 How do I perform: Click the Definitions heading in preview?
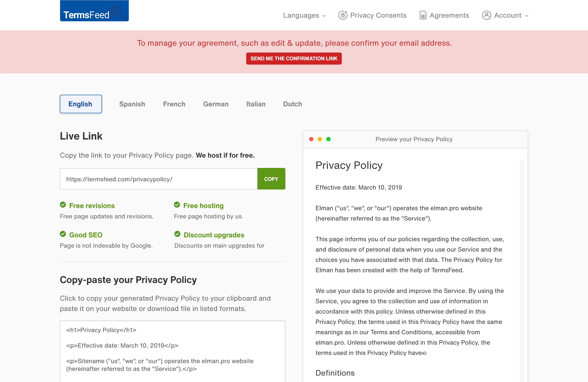click(x=335, y=373)
